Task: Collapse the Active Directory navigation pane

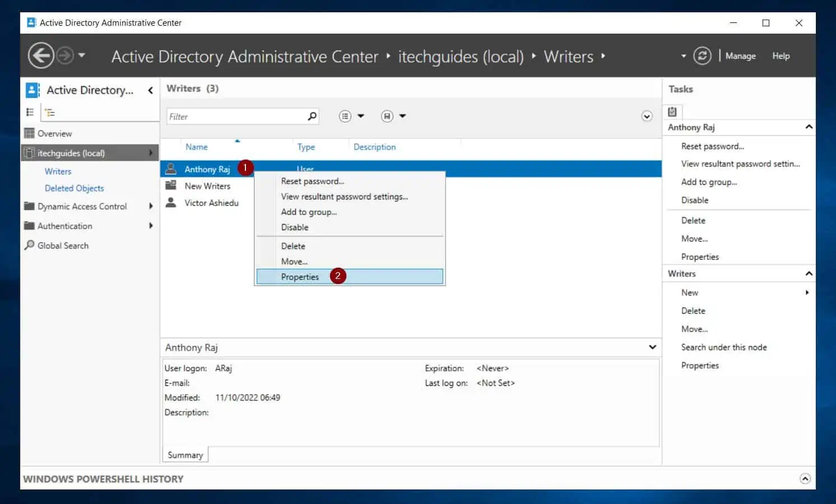Action: (x=150, y=90)
